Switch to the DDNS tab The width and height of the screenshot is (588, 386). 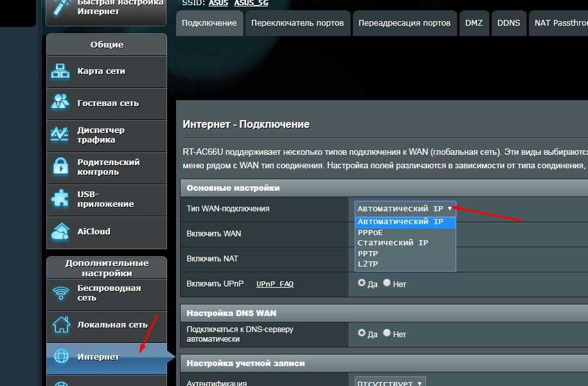point(508,23)
